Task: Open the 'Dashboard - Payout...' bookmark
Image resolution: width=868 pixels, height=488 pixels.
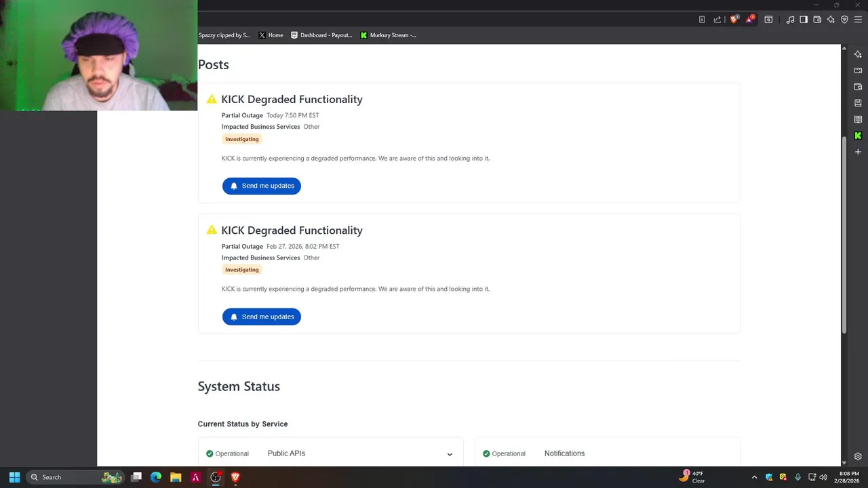Action: tap(321, 35)
